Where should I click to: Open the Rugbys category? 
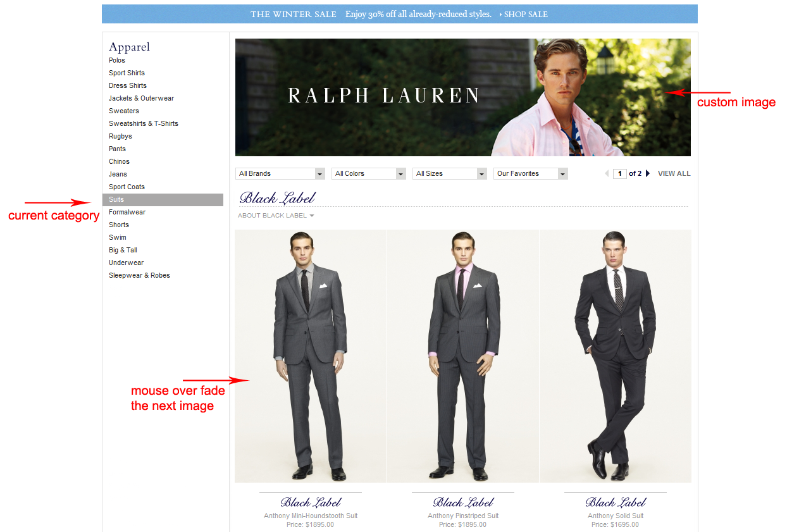[x=120, y=136]
